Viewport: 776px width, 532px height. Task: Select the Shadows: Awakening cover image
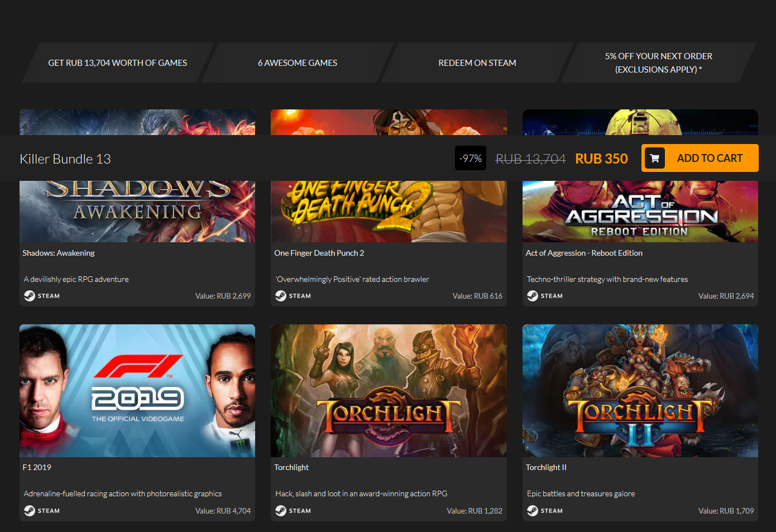[137, 211]
